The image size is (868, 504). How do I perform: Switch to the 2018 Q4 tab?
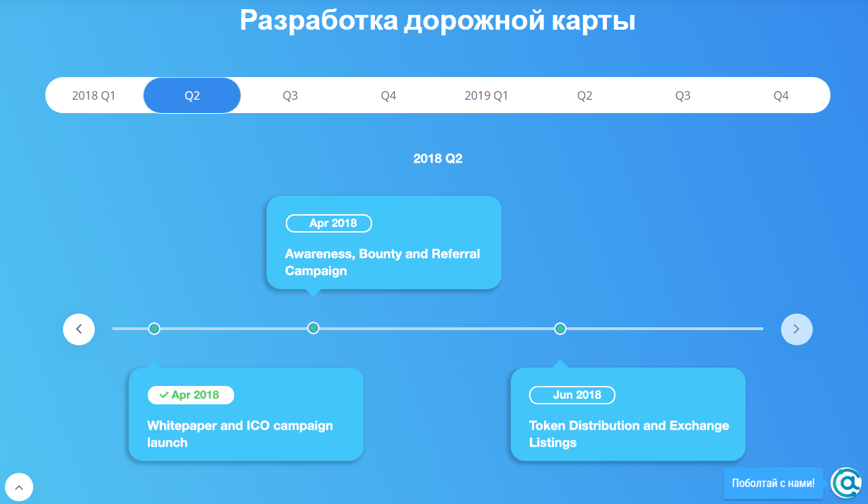click(x=388, y=95)
